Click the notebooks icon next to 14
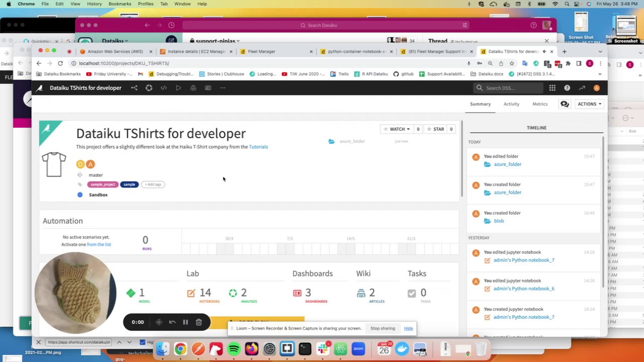The height and width of the screenshot is (362, 644). [191, 293]
